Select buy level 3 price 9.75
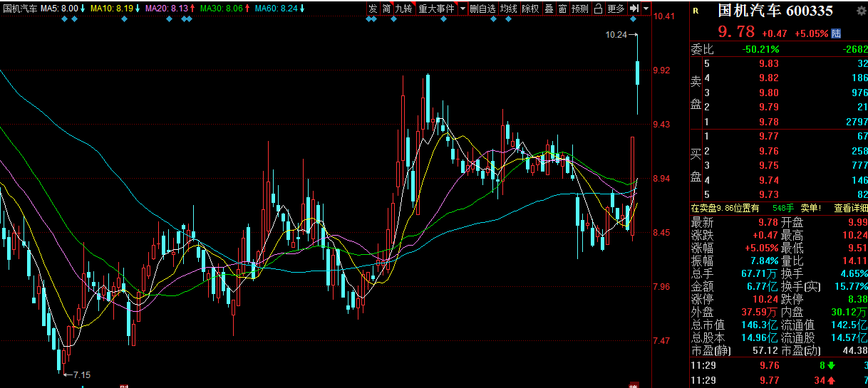868x388 pixels. coord(769,165)
